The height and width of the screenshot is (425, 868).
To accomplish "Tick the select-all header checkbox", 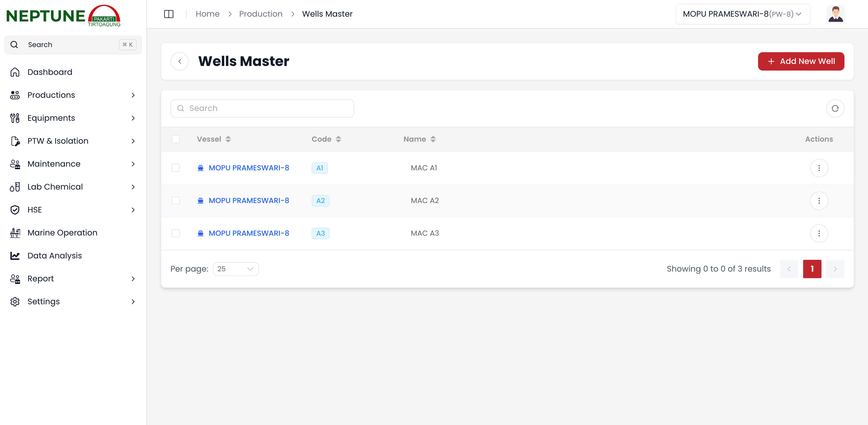I will (176, 139).
